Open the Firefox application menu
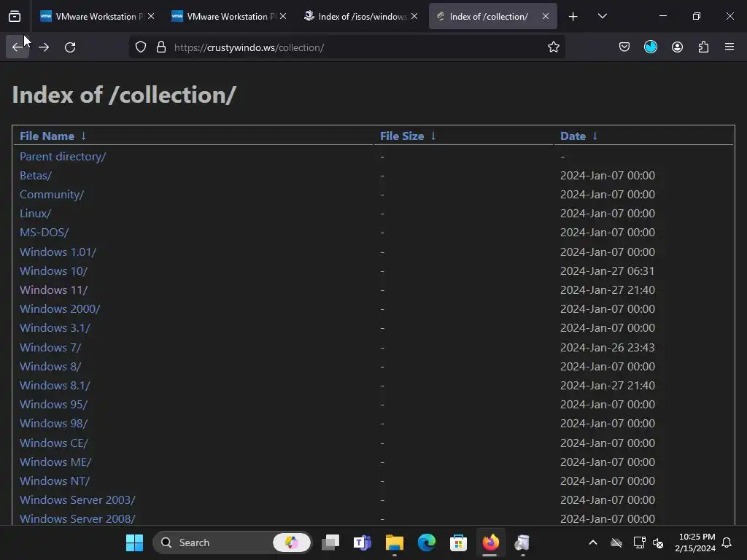The height and width of the screenshot is (560, 747). click(729, 47)
